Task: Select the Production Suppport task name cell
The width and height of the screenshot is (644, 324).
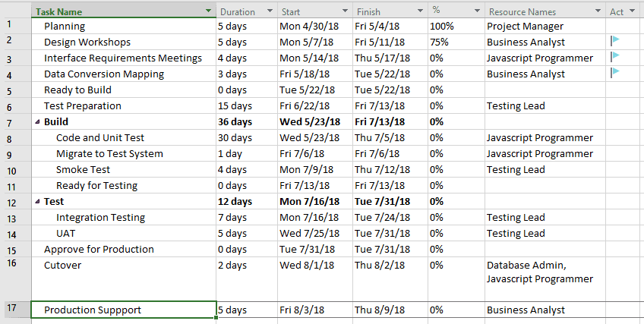Action: (124, 310)
